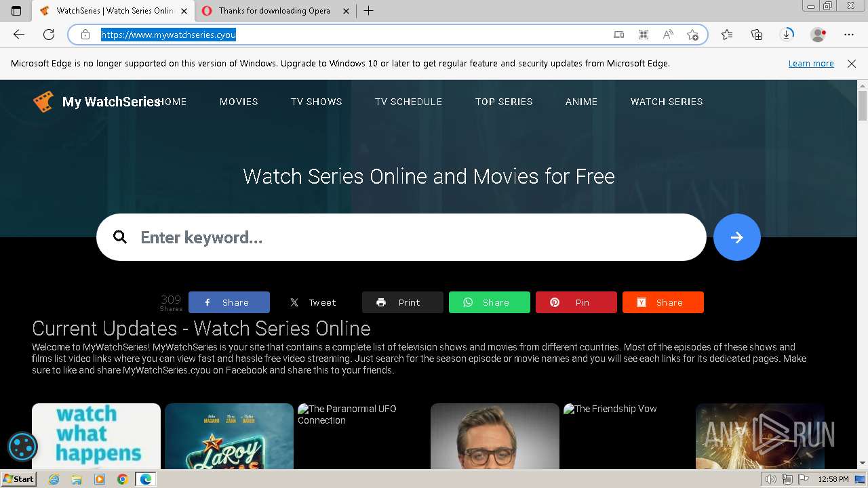Open the Collections icon
The image size is (868, 488).
(757, 35)
